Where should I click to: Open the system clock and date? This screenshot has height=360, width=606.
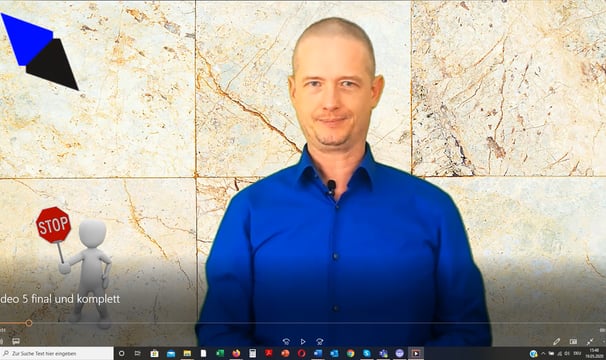594,353
